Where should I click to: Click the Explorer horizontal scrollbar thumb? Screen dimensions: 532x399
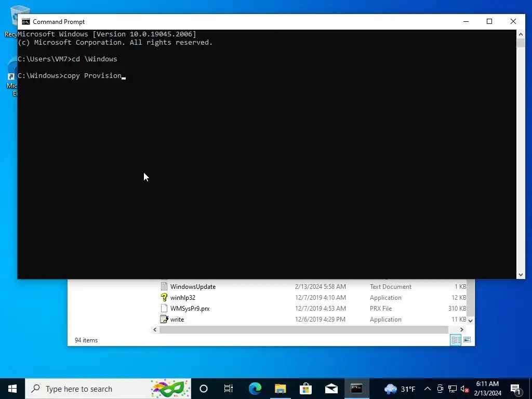click(304, 329)
